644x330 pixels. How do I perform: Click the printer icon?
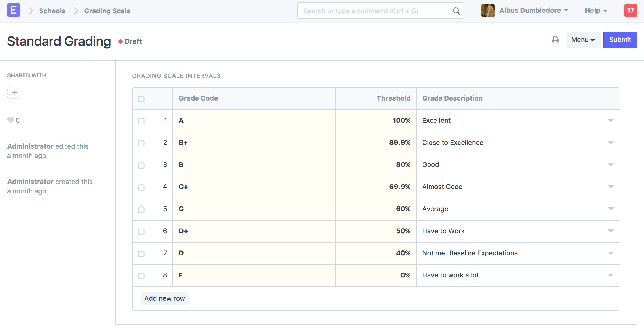[x=556, y=40]
